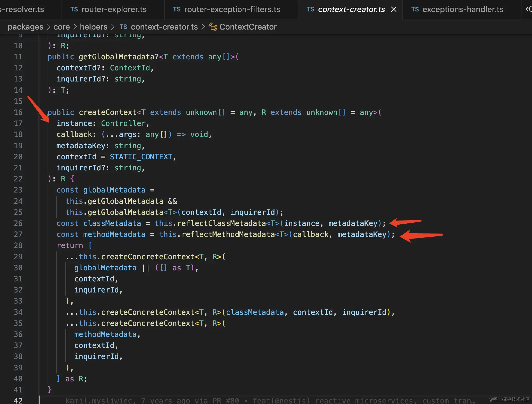
Task: Click the metadataKey parameter on line 19
Action: point(81,146)
